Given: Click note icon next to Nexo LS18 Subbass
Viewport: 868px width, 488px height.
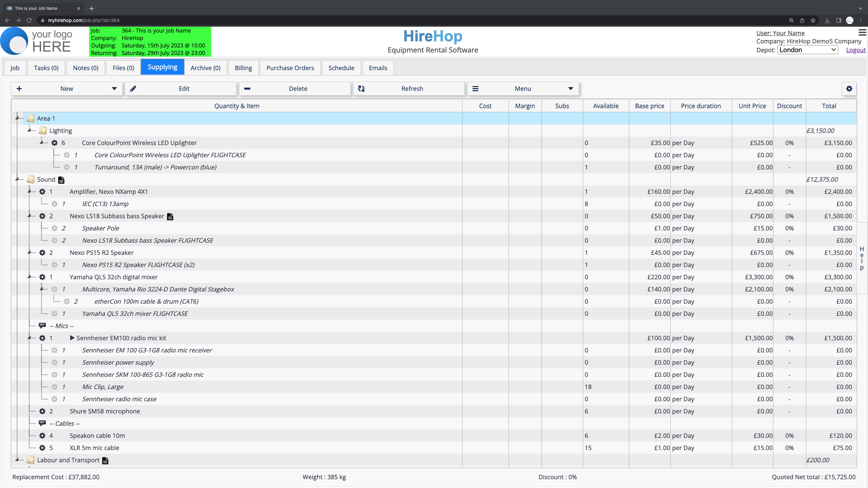Looking at the screenshot, I should pyautogui.click(x=170, y=217).
